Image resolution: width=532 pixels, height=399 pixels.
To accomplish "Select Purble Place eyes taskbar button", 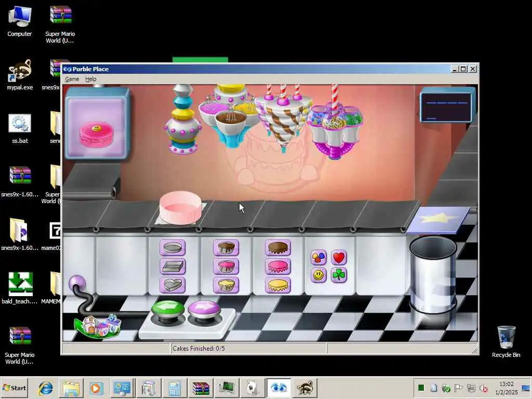I will click(x=279, y=388).
